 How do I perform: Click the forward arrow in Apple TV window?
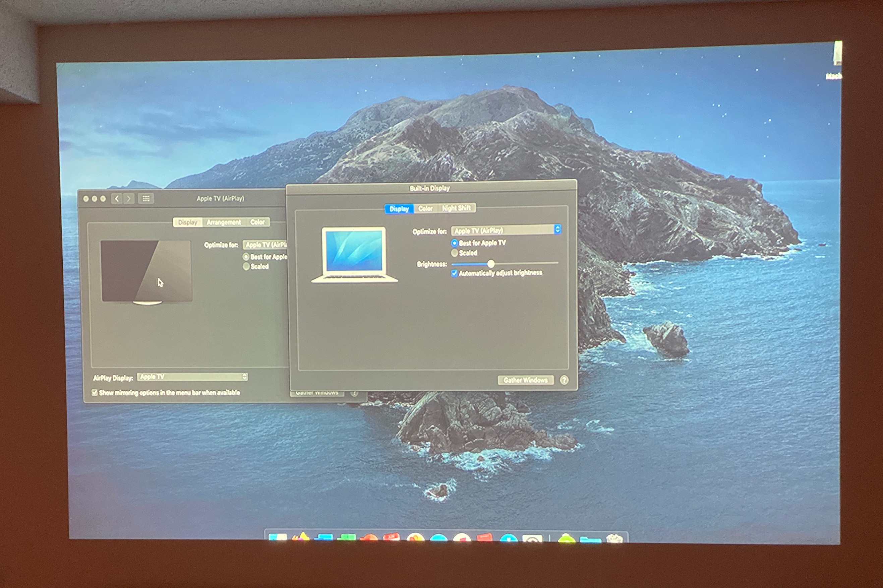click(129, 198)
